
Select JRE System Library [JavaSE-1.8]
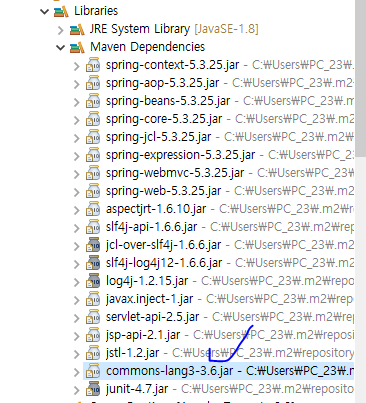click(x=174, y=29)
